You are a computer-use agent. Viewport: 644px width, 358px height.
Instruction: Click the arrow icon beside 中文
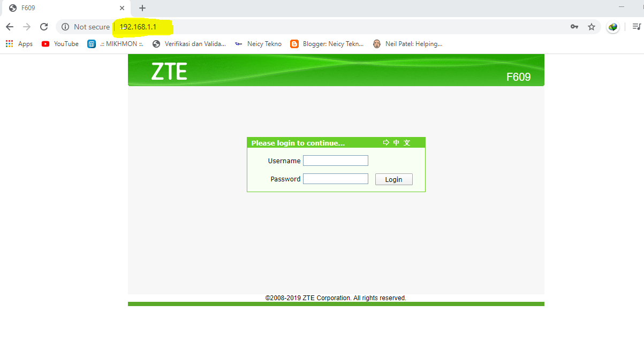point(387,143)
